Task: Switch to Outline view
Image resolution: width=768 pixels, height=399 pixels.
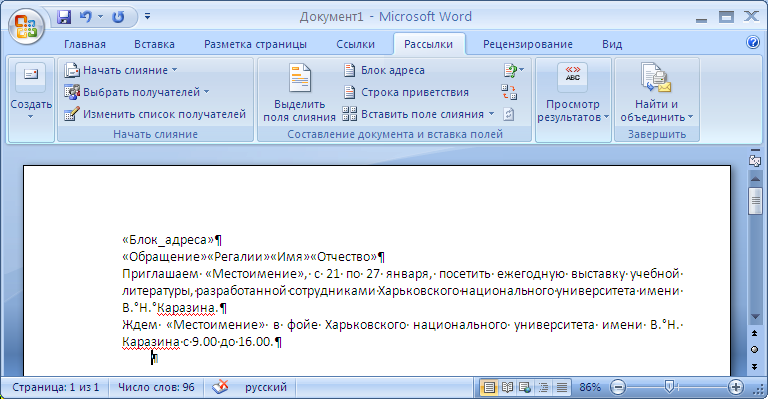Action: pyautogui.click(x=543, y=388)
